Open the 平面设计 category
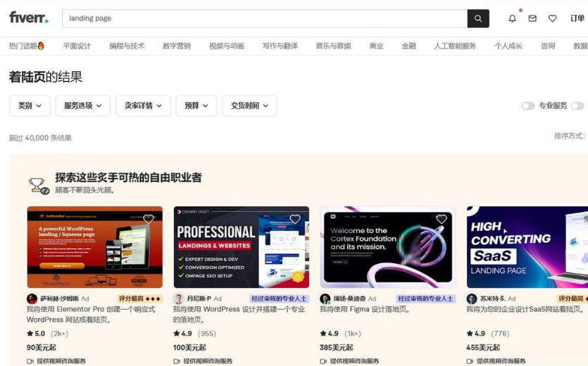This screenshot has width=588, height=366. point(77,46)
